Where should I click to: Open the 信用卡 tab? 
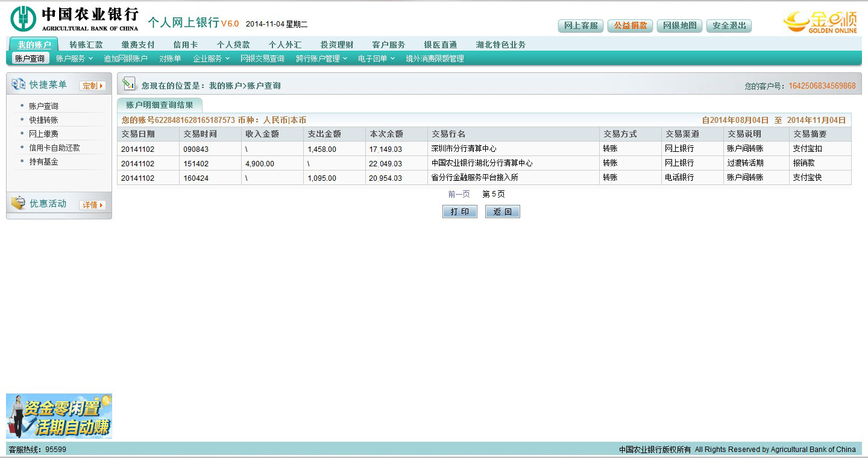pos(185,45)
